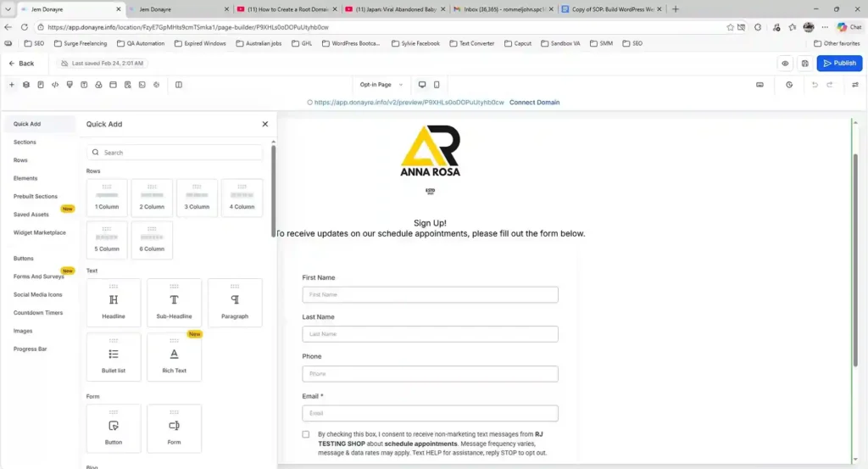The width and height of the screenshot is (868, 469).
Task: Click the redo arrow icon
Action: (x=830, y=85)
